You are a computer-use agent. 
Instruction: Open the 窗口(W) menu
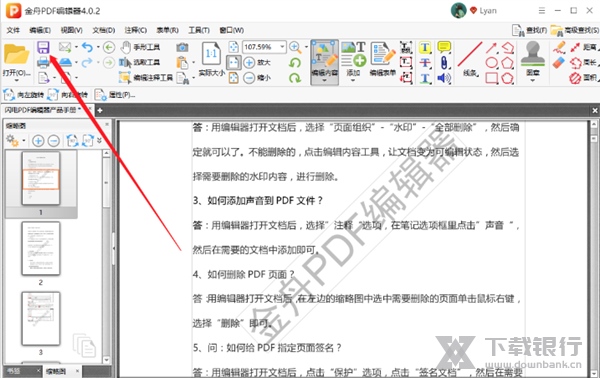[x=232, y=30]
